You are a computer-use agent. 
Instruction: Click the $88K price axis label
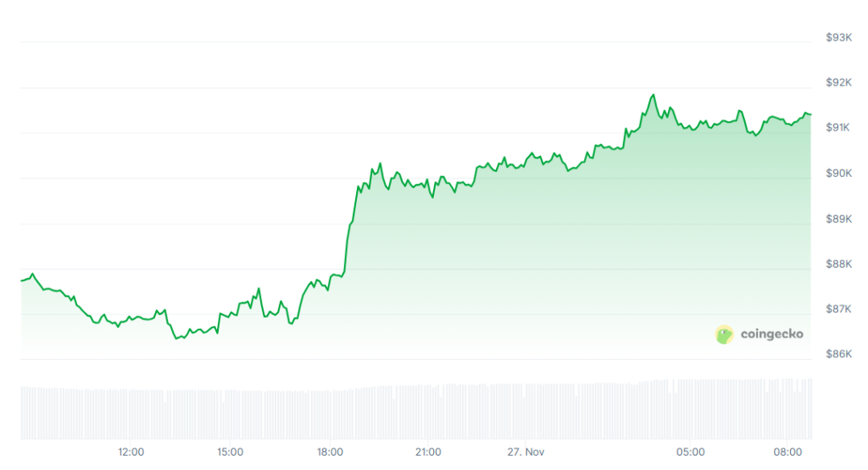point(838,263)
